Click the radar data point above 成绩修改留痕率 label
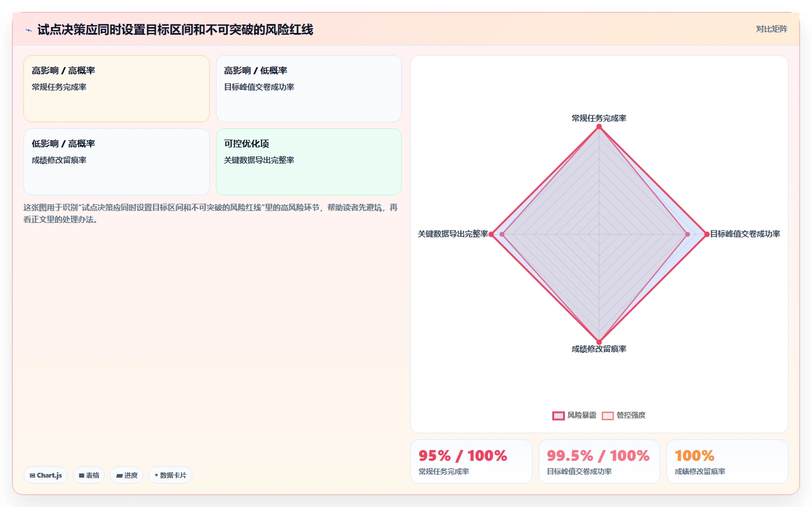 coord(599,342)
